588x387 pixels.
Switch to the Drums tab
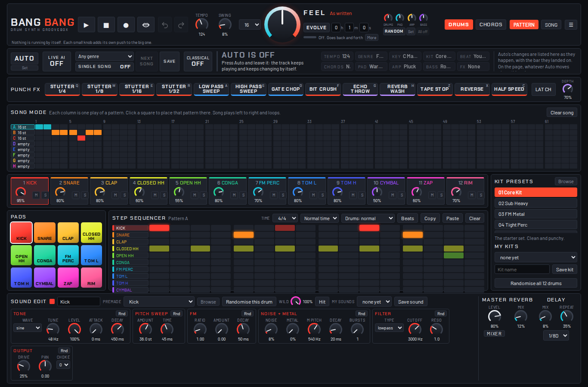(x=458, y=25)
